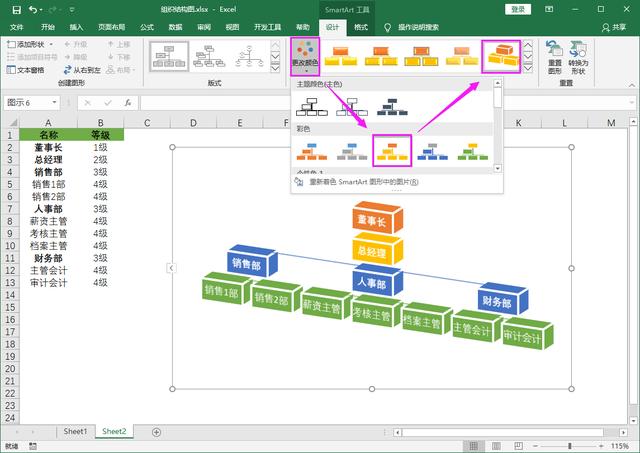Image resolution: width=640 pixels, height=453 pixels.
Task: Click the Save icon in title bar
Action: click(16, 9)
